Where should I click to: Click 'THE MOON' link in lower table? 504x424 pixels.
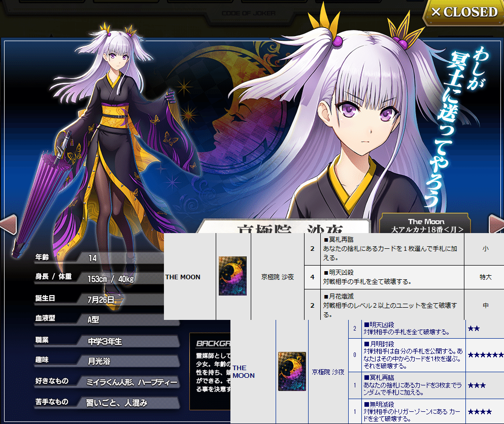243,372
